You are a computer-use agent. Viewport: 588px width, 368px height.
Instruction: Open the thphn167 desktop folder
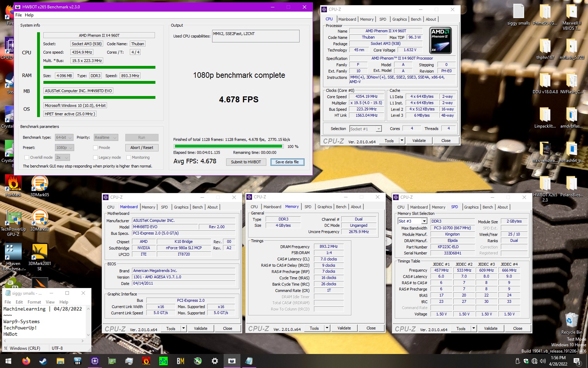click(545, 49)
